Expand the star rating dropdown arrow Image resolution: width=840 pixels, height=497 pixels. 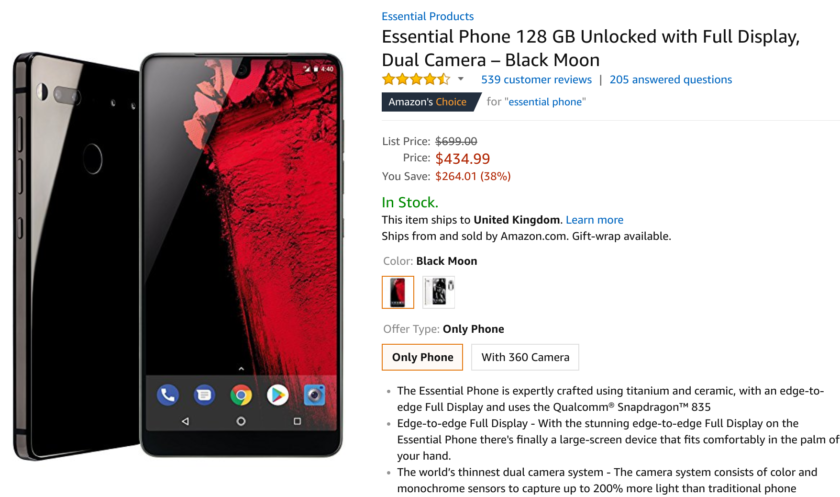pos(461,79)
